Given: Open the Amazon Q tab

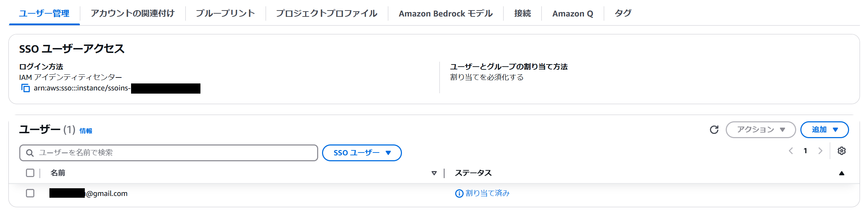Looking at the screenshot, I should (573, 13).
